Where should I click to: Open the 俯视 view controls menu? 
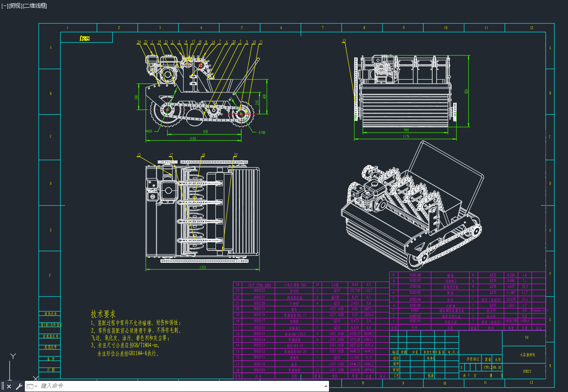click(15, 6)
